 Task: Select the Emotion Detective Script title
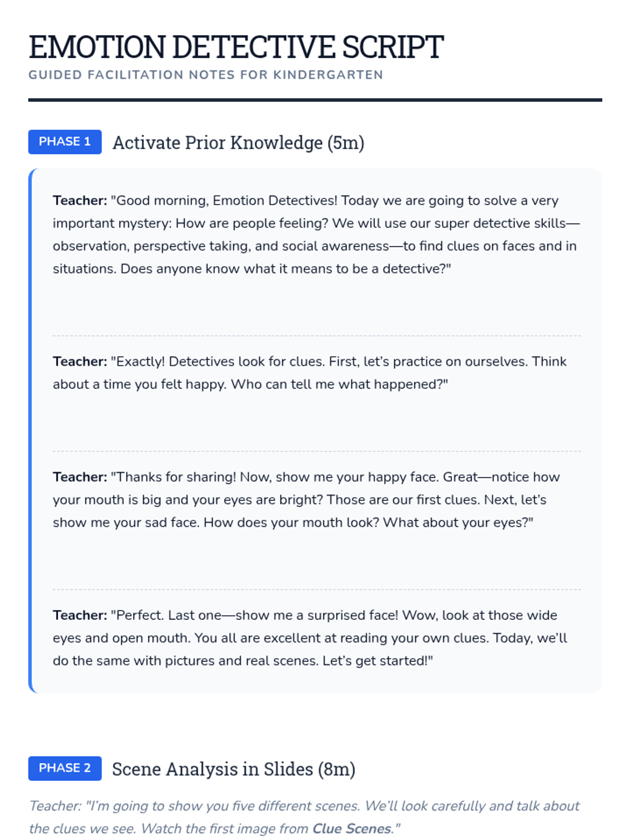pos(236,47)
